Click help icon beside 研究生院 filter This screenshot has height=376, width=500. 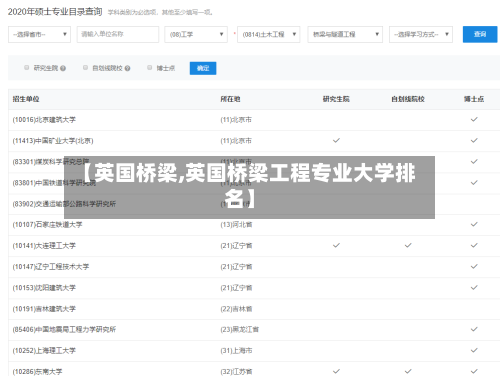tap(63, 68)
